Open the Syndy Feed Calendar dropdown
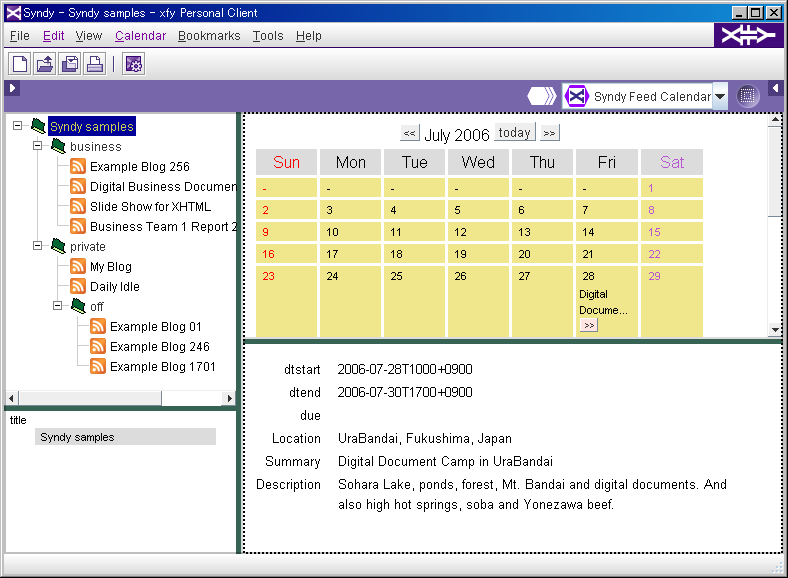This screenshot has height=578, width=788. point(720,97)
